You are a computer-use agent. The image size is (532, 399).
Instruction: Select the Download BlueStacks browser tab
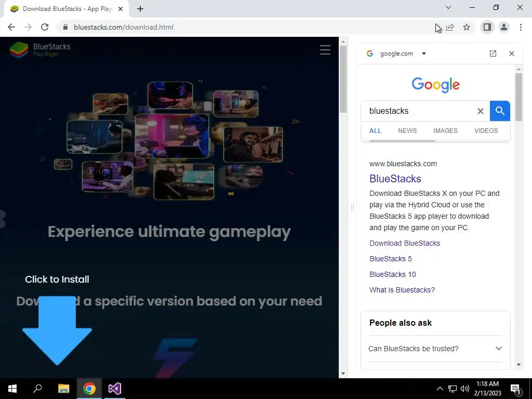tap(66, 9)
